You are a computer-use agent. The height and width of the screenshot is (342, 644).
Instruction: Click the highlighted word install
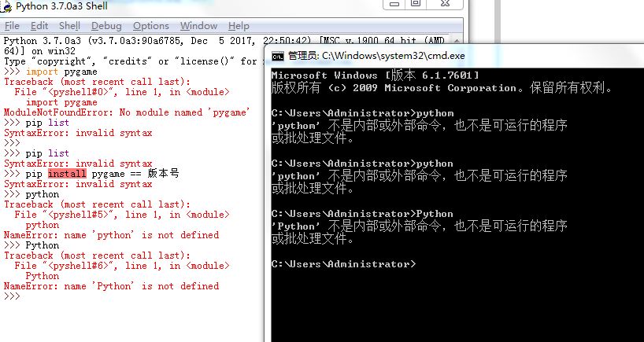tap(67, 174)
